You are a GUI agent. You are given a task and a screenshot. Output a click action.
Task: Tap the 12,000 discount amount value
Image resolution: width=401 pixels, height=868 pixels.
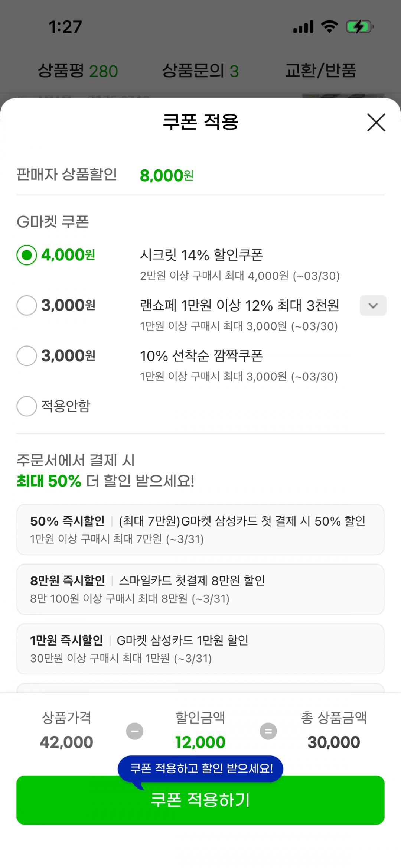tap(200, 742)
